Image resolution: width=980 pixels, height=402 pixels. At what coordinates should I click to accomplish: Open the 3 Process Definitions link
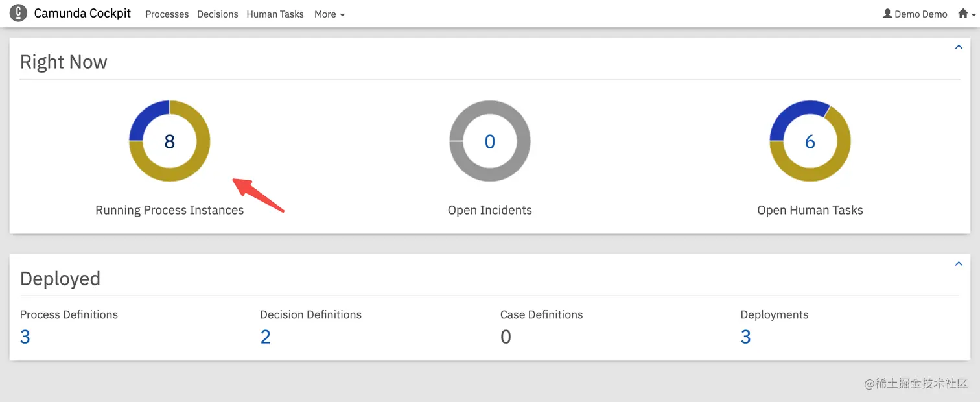click(25, 337)
